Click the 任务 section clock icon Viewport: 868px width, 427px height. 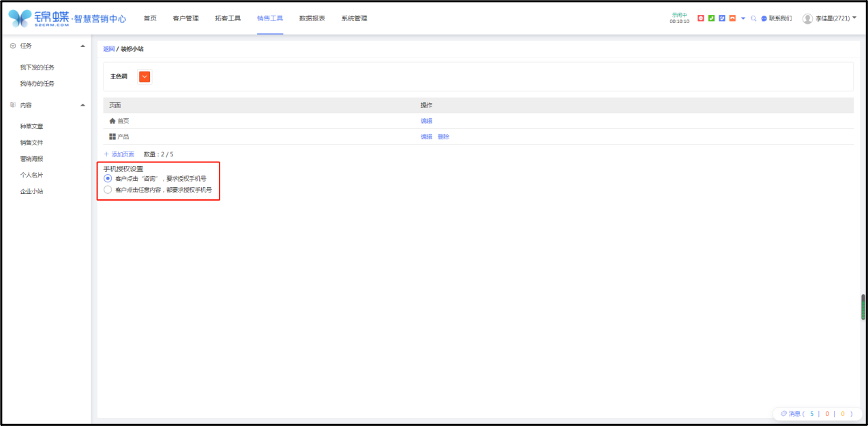pos(13,46)
